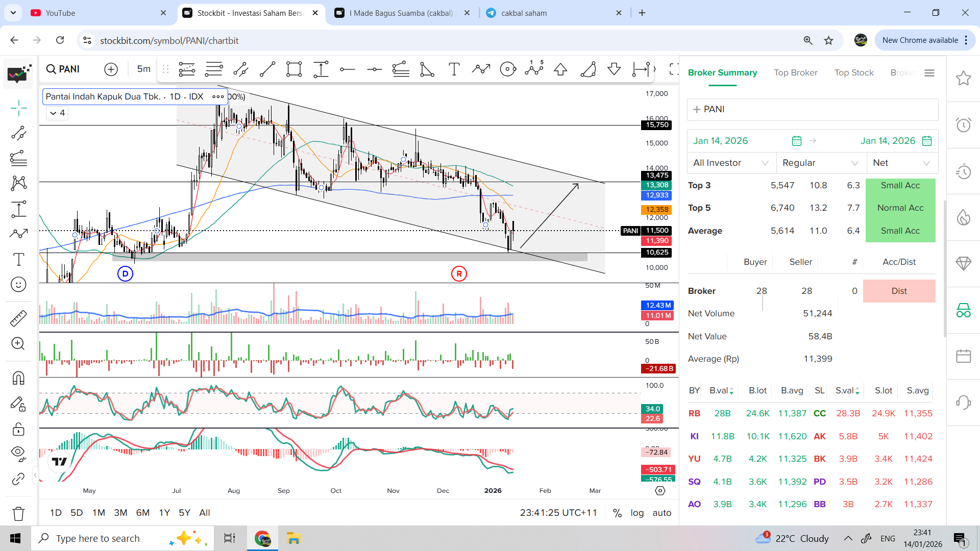
Task: Expand the All Investor dropdown
Action: (731, 163)
